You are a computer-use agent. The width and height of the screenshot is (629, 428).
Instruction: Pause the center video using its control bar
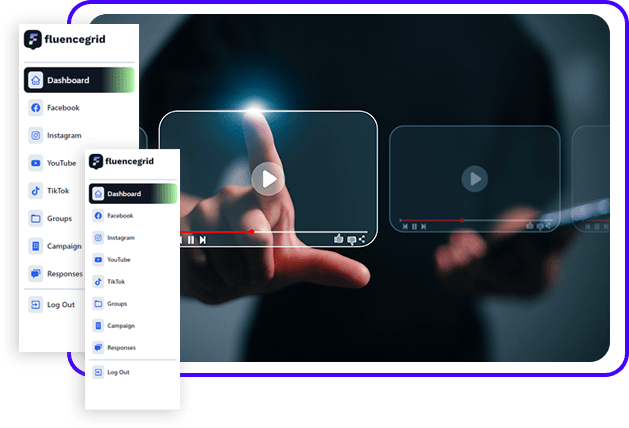pyautogui.click(x=191, y=240)
